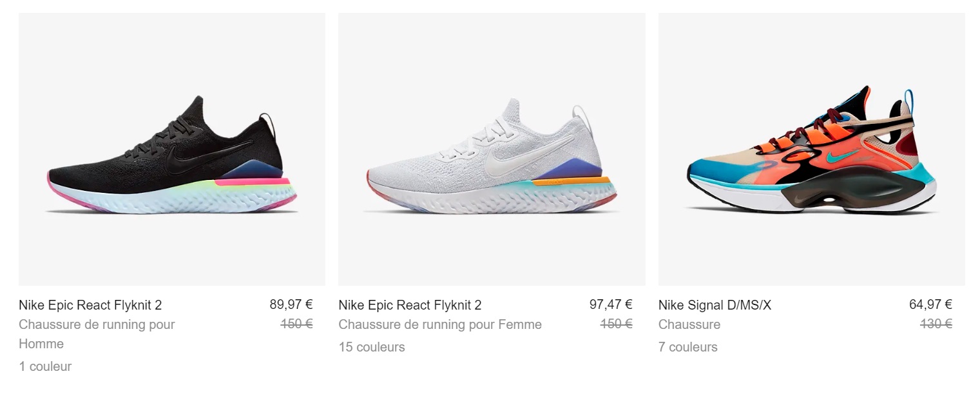
Task: Open the white Epic React Flyknit 2 image
Action: (x=491, y=149)
